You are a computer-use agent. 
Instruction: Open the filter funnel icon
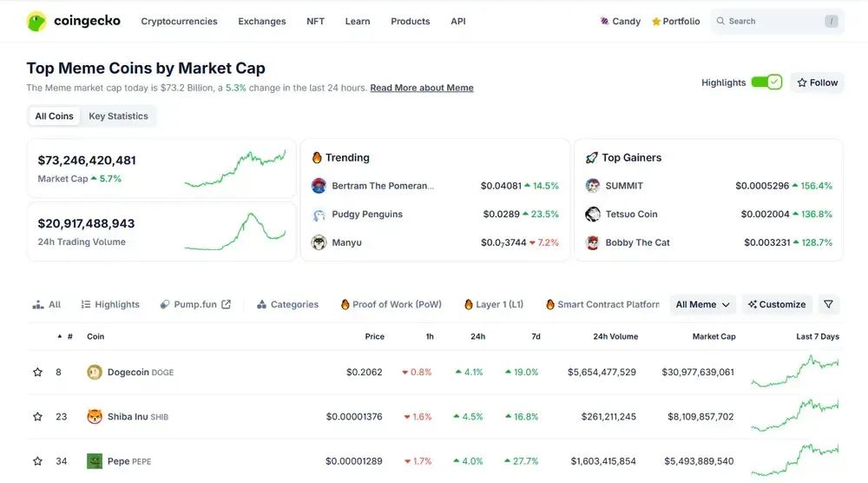(828, 304)
